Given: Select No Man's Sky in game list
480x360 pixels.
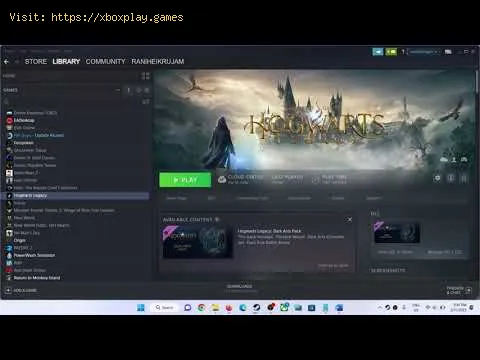Looking at the screenshot, I should [x=27, y=233].
